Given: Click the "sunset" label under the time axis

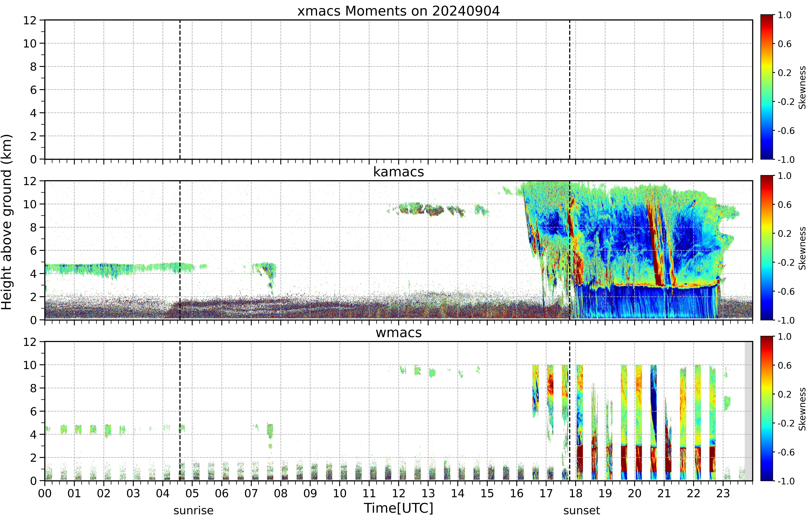Looking at the screenshot, I should (582, 510).
